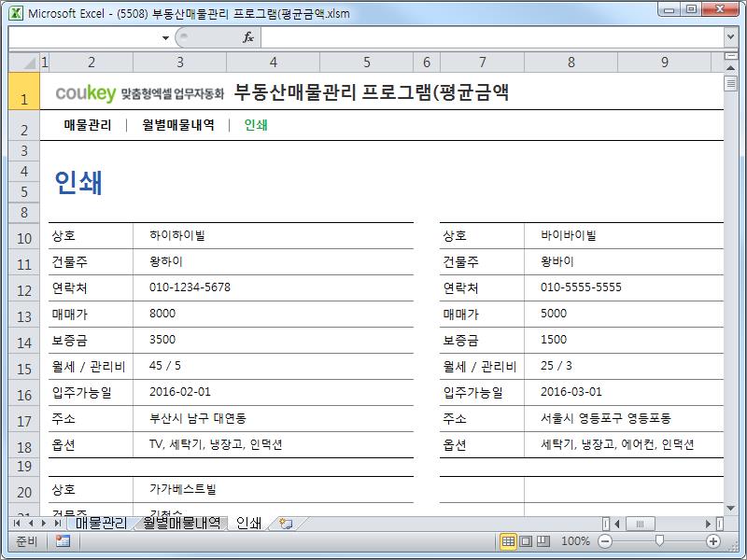Select column header 2

[x=91, y=62]
